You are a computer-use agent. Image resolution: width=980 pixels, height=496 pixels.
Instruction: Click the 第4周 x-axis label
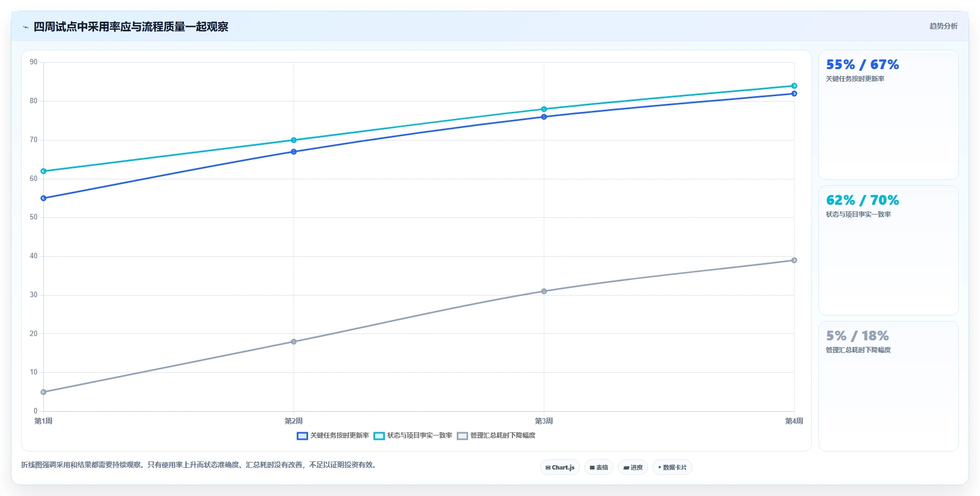click(x=794, y=421)
